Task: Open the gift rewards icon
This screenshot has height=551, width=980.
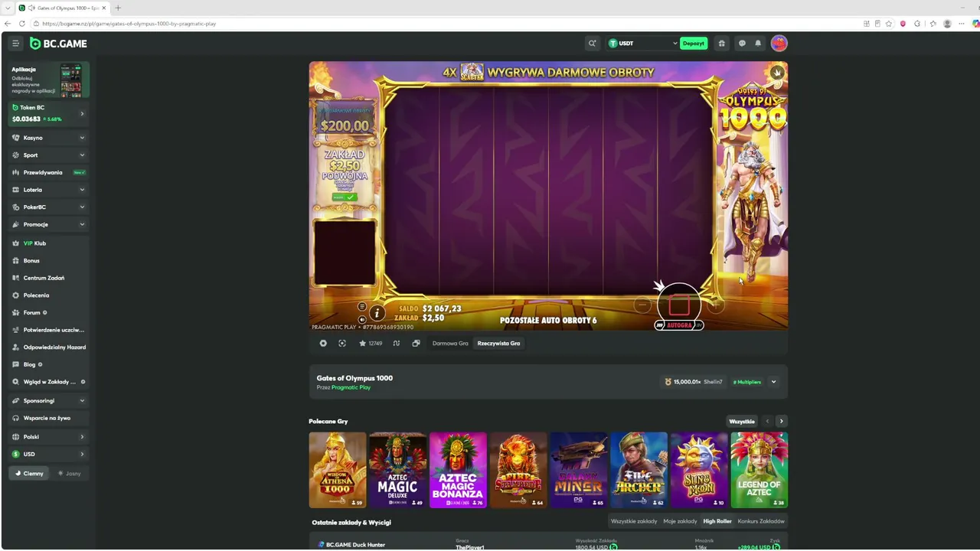Action: pyautogui.click(x=721, y=44)
